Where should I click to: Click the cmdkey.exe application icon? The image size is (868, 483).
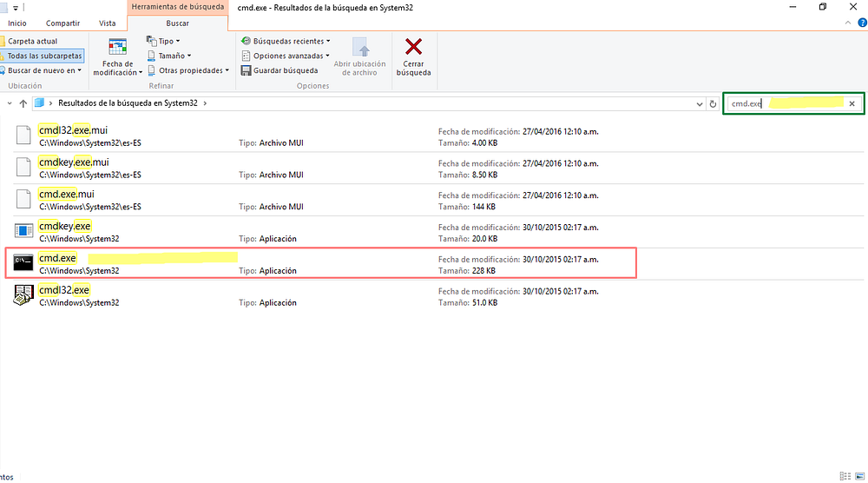click(x=23, y=230)
